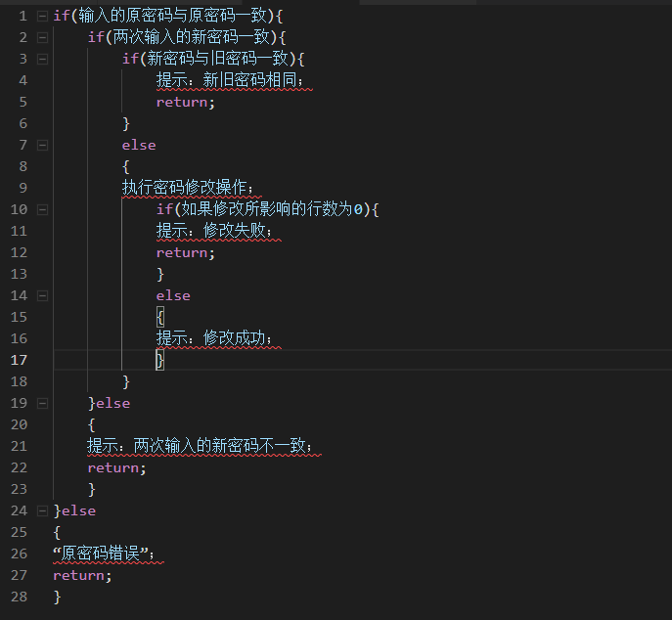Click closing brace on line 18
The image size is (672, 620).
tap(126, 381)
